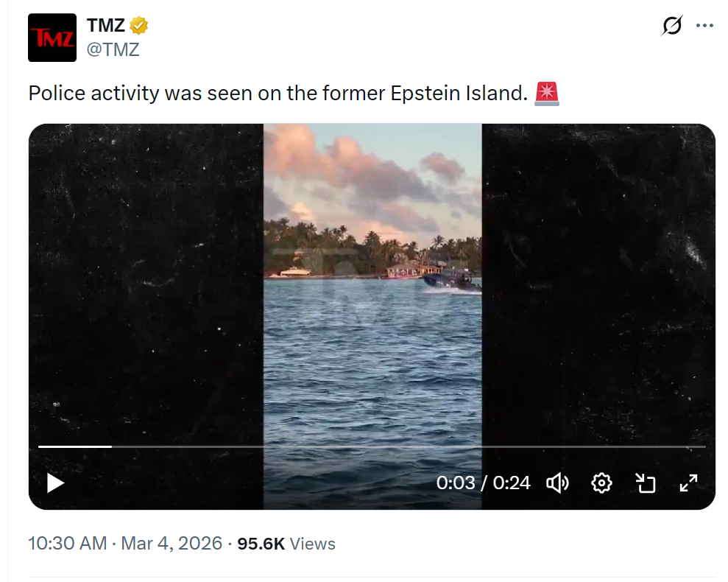Click the red siren emoji
Screen dimensions: 728x582
tap(547, 94)
